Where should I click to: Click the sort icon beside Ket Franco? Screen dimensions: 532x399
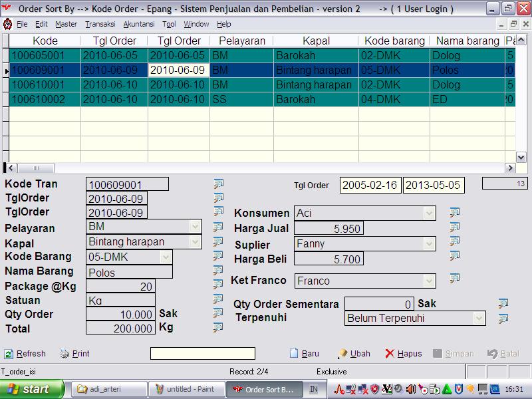point(455,279)
